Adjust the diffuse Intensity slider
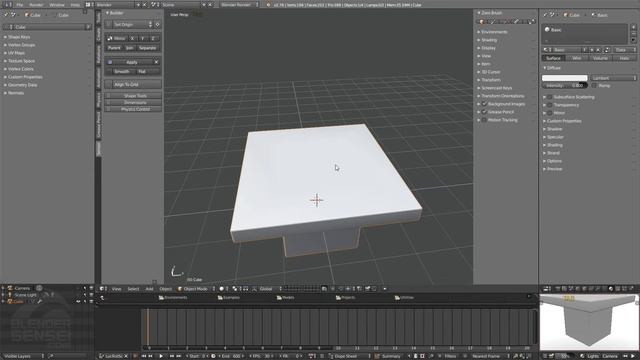The width and height of the screenshot is (640, 360). coord(564,86)
